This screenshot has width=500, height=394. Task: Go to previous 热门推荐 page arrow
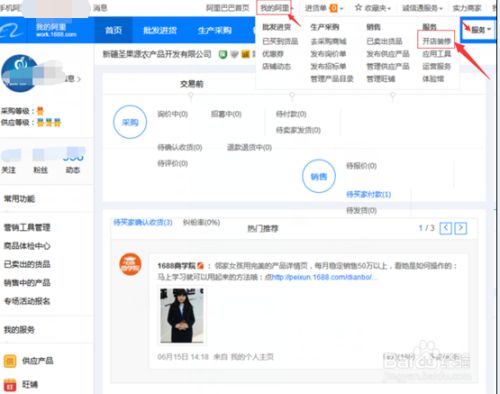click(446, 228)
